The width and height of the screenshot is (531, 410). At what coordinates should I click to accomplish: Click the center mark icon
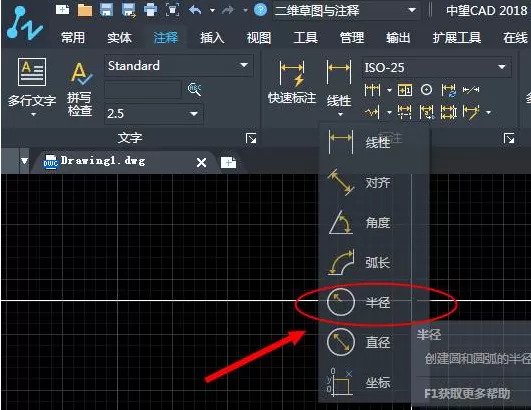[x=426, y=90]
